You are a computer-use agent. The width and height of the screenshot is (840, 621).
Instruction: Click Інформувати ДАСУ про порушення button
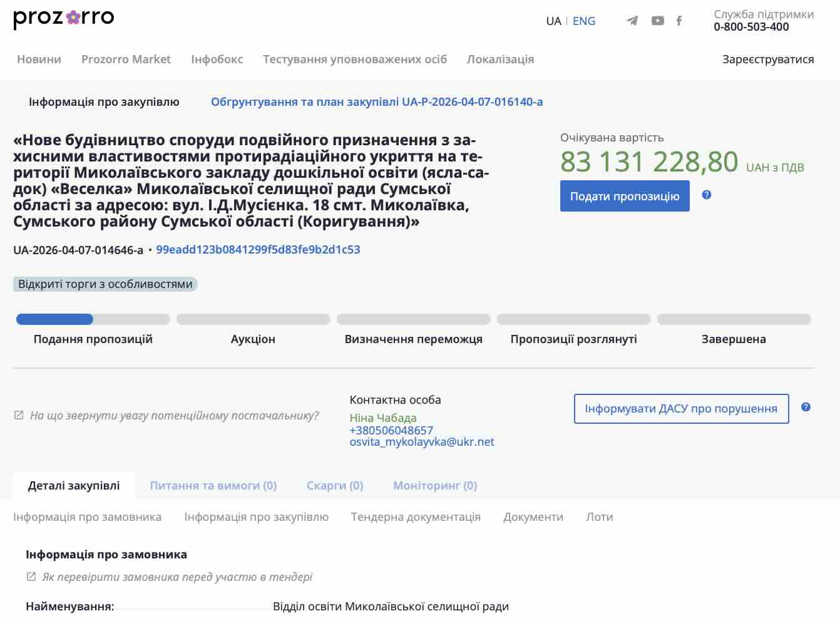pos(681,409)
